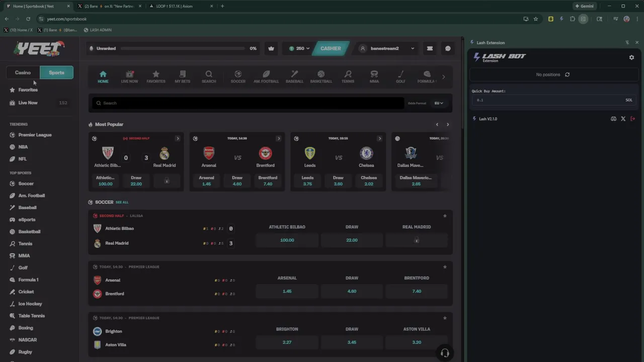Switch to Sports mode
The image size is (644, 362).
(56, 72)
